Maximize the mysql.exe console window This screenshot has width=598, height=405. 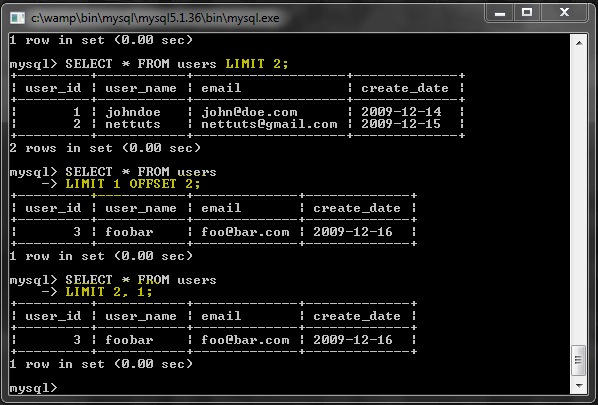(527, 13)
